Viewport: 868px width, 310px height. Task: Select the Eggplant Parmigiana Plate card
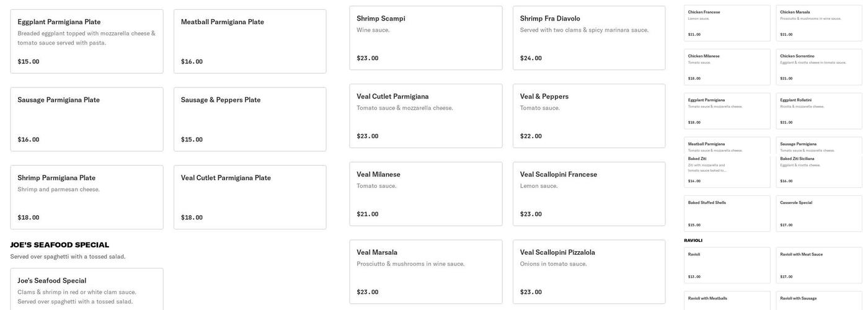point(87,42)
